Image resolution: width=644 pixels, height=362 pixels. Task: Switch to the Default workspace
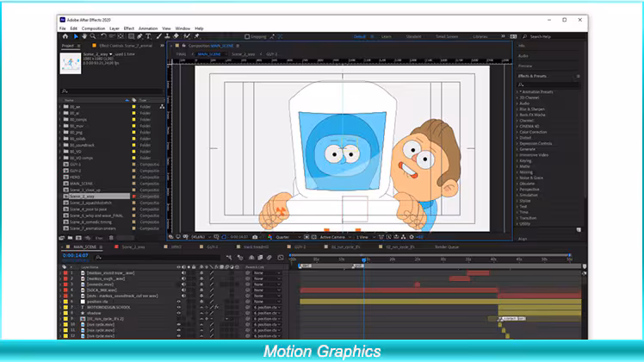pos(360,36)
